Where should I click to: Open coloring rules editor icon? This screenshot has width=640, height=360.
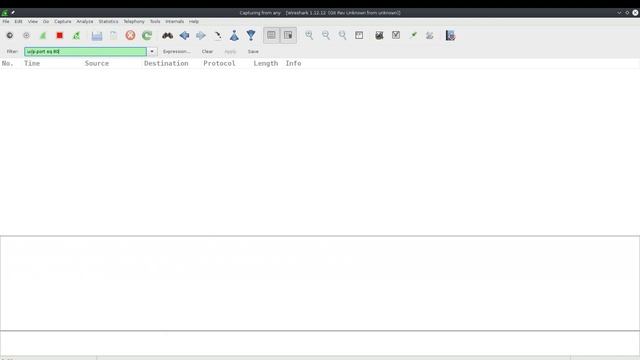click(413, 36)
